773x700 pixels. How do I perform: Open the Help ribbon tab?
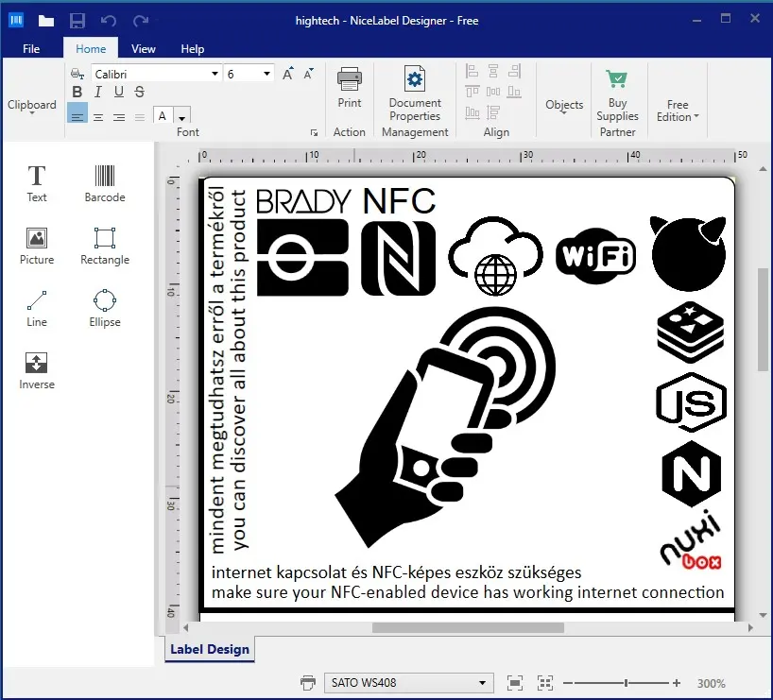click(192, 49)
